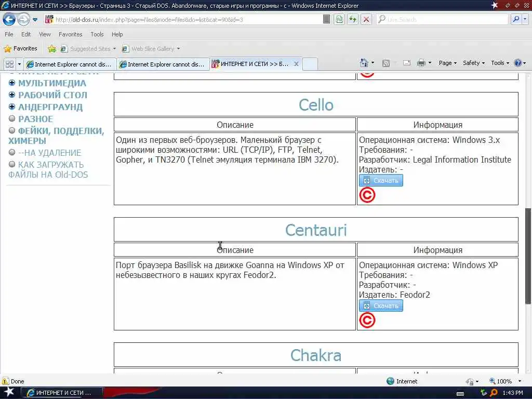Click Скачать button for Cello
This screenshot has height=399, width=532.
coord(381,180)
